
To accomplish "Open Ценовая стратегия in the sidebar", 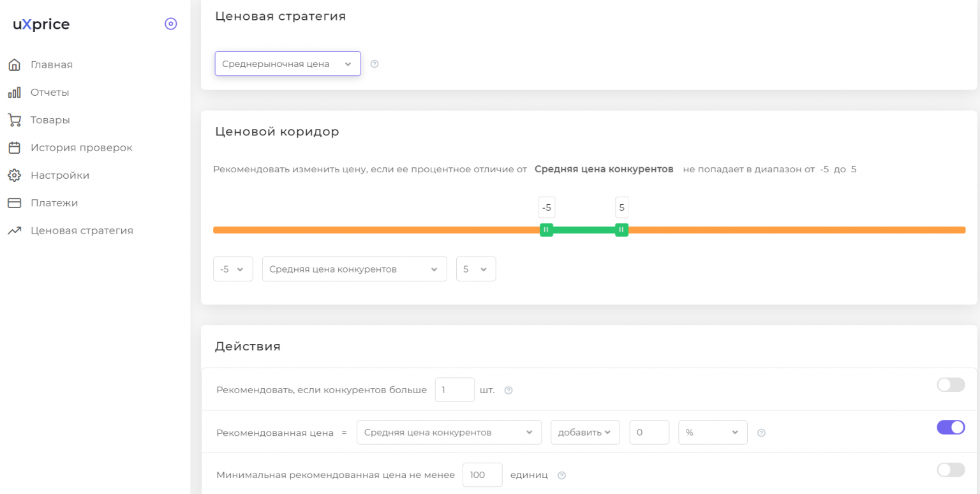I will click(x=82, y=230).
